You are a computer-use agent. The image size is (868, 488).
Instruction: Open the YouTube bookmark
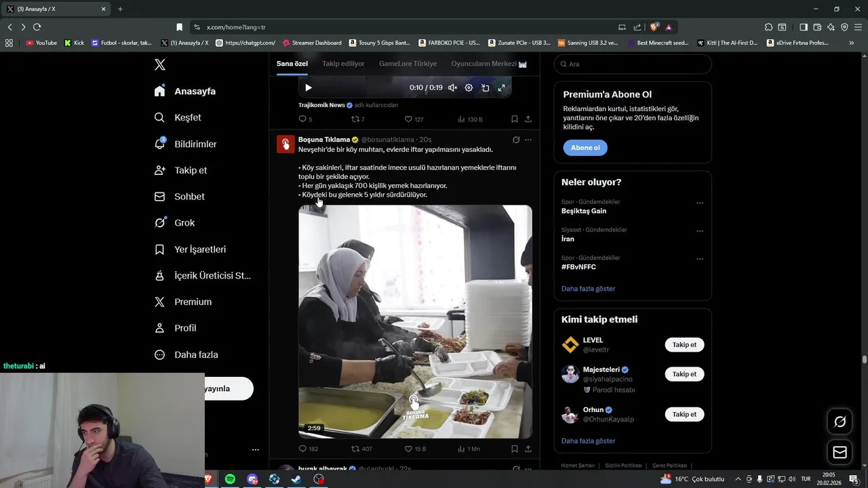pyautogui.click(x=41, y=43)
